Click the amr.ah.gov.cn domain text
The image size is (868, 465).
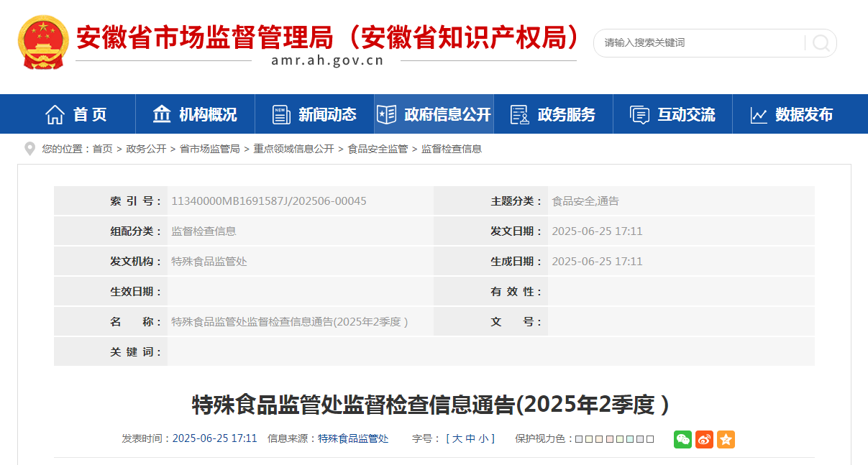pyautogui.click(x=327, y=60)
